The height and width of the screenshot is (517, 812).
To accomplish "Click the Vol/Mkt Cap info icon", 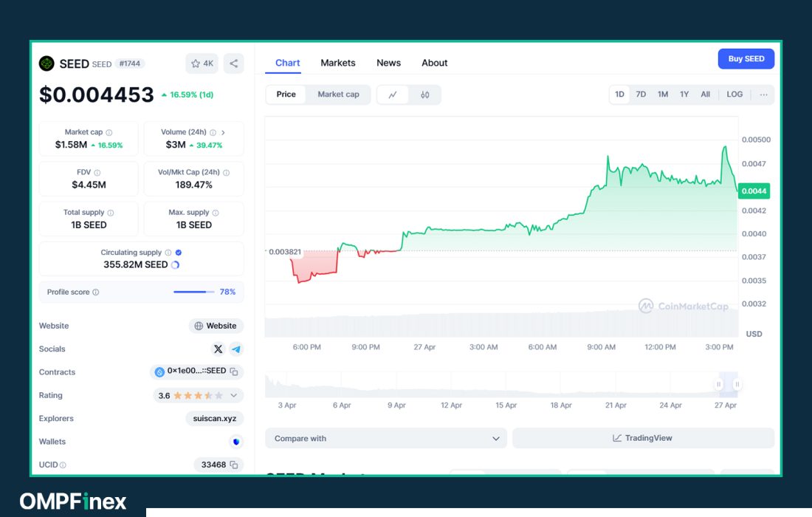I will pyautogui.click(x=226, y=173).
